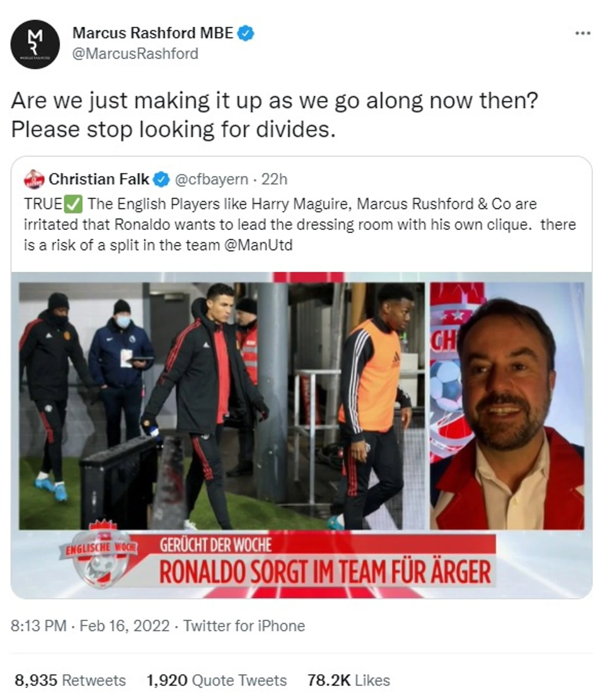Viewport: 608px width, 700px height.
Task: Open the Marcus Rashford MBE display name
Action: pyautogui.click(x=153, y=33)
